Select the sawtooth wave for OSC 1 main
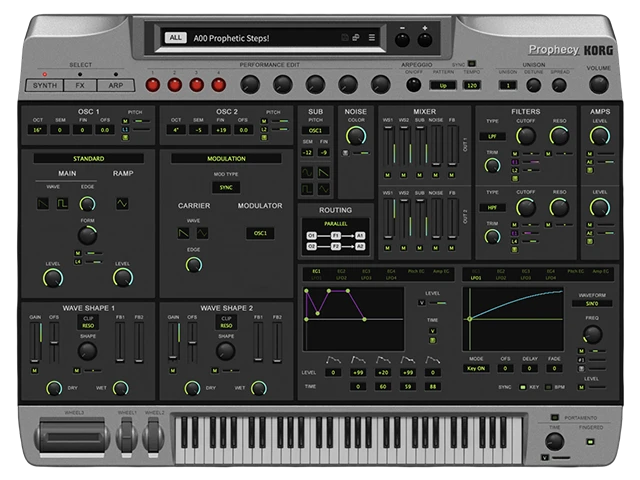The height and width of the screenshot is (480, 640). (x=43, y=203)
